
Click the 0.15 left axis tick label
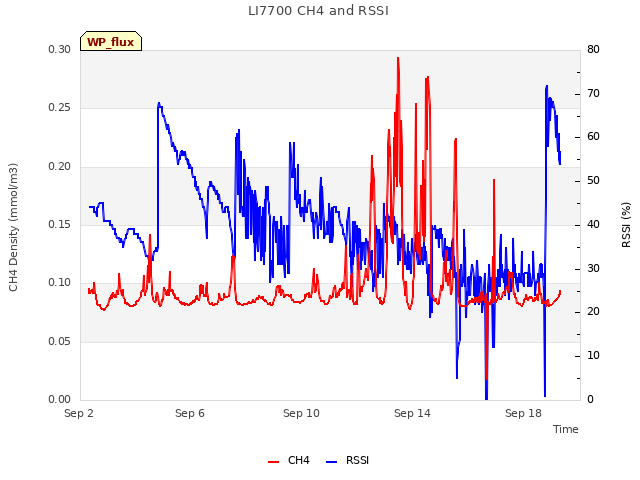[x=60, y=224]
